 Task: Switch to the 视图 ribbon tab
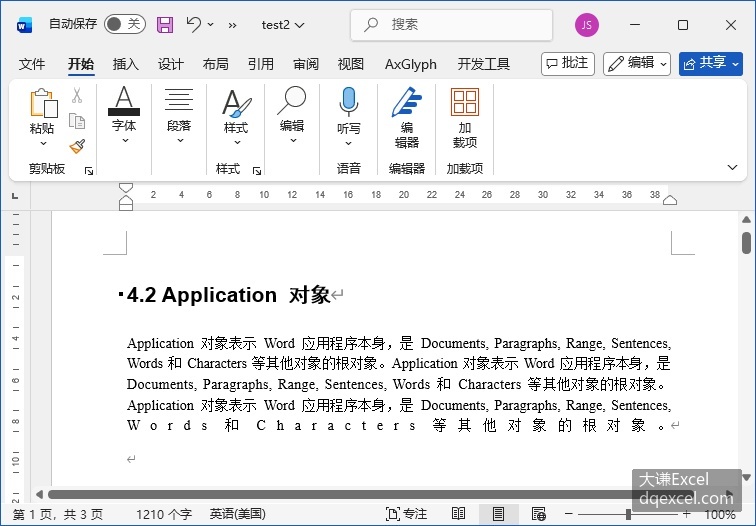pos(351,64)
